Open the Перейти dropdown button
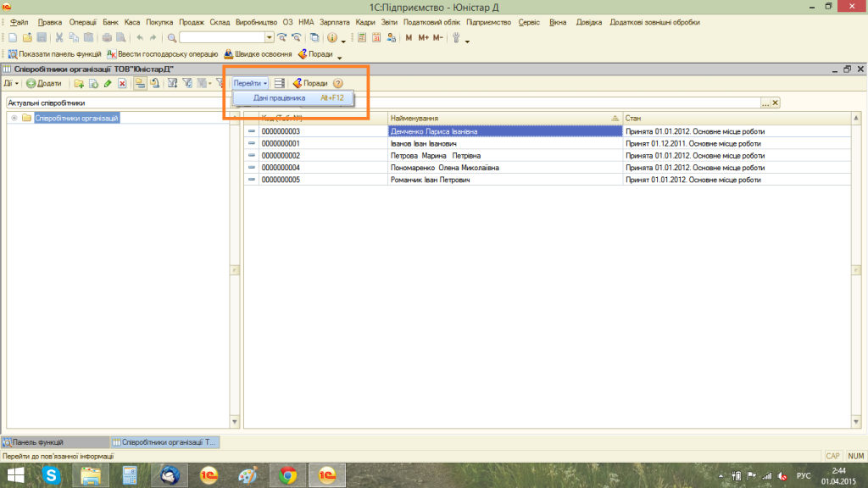The height and width of the screenshot is (488, 868). tap(250, 84)
